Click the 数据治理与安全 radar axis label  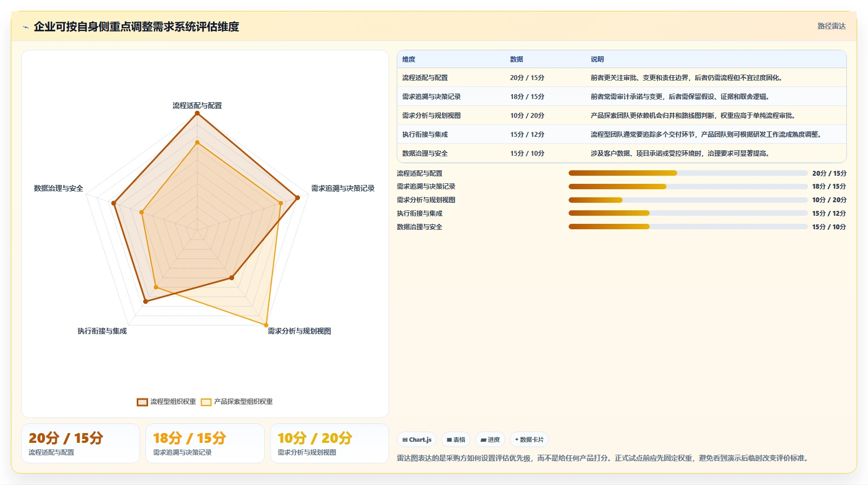(58, 188)
